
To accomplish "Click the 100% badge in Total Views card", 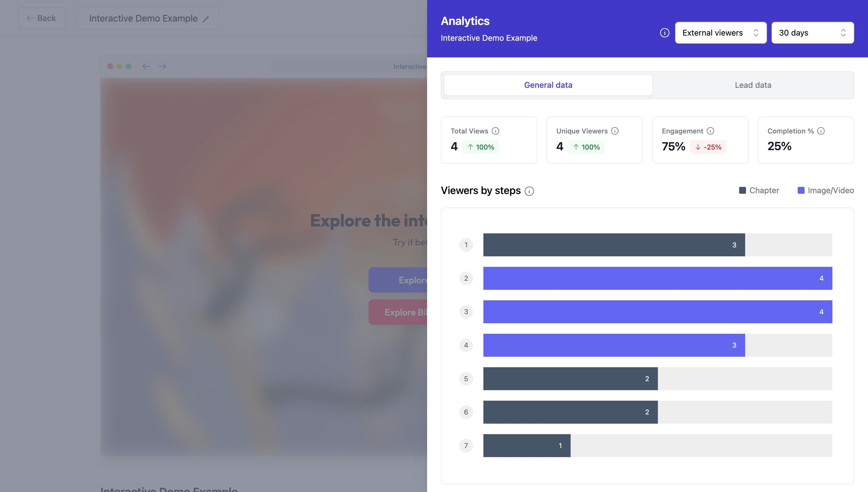I will pos(480,147).
